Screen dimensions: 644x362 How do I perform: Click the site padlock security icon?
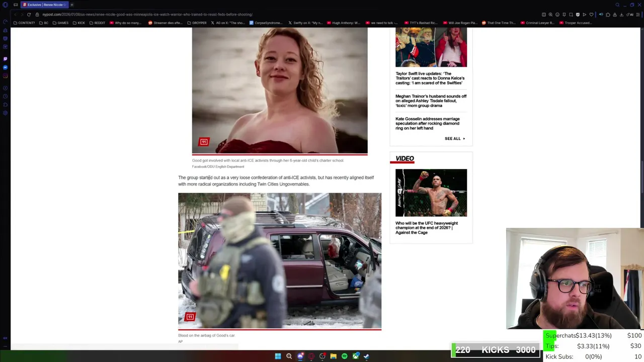(x=37, y=15)
